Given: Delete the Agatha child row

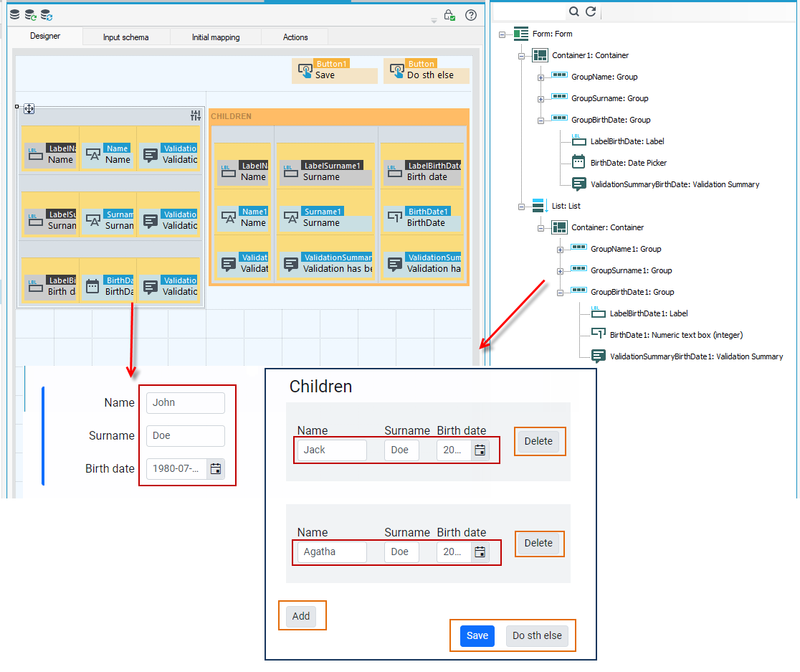Looking at the screenshot, I should (538, 543).
